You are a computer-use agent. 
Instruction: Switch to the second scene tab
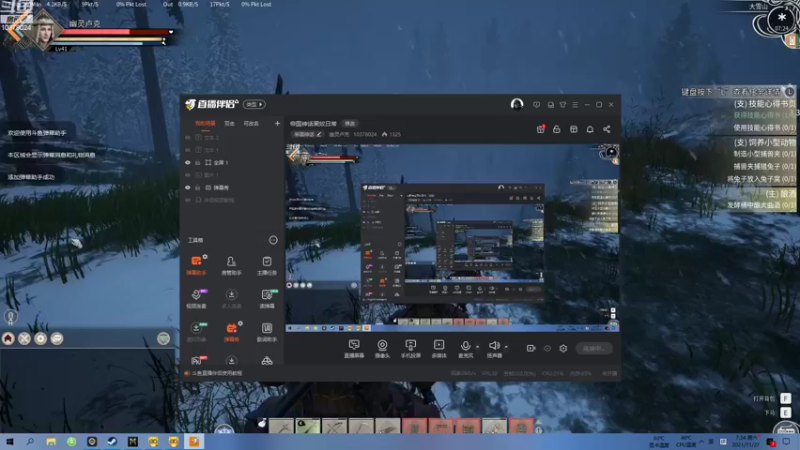(230, 123)
